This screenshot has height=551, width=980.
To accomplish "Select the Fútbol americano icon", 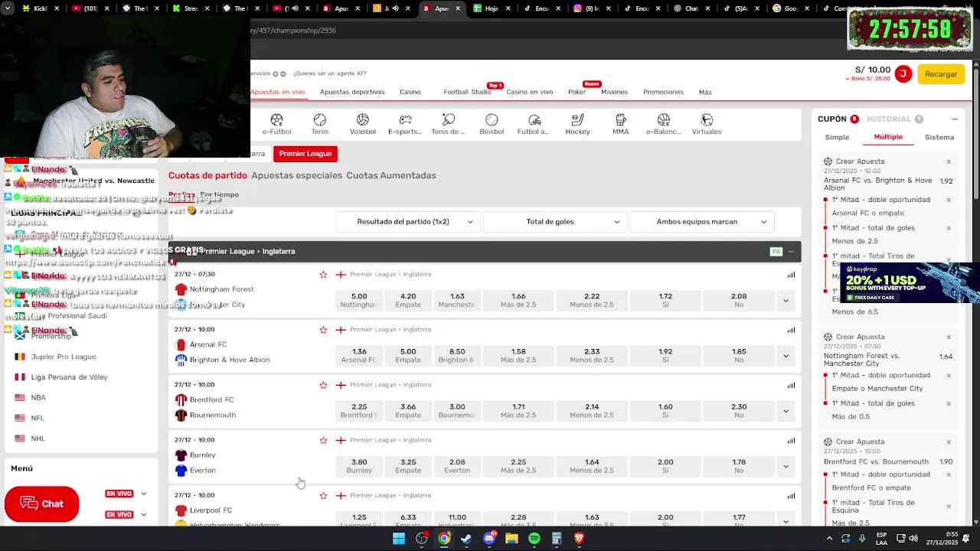I will [534, 124].
